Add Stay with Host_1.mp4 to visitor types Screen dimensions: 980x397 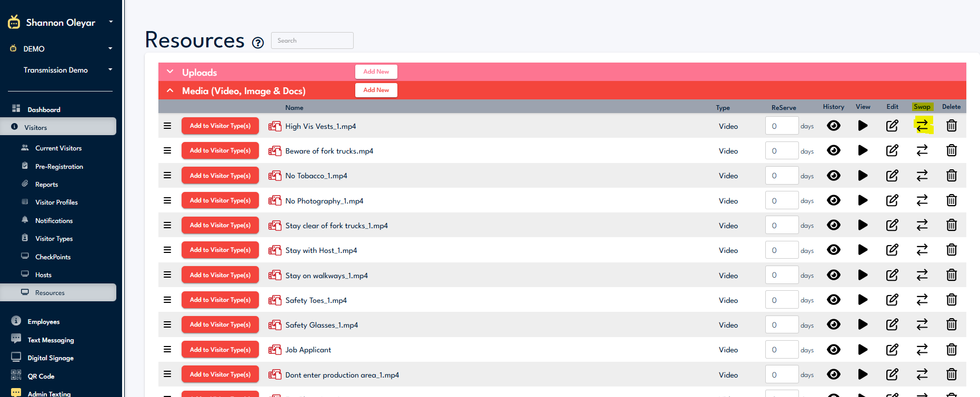pos(220,250)
